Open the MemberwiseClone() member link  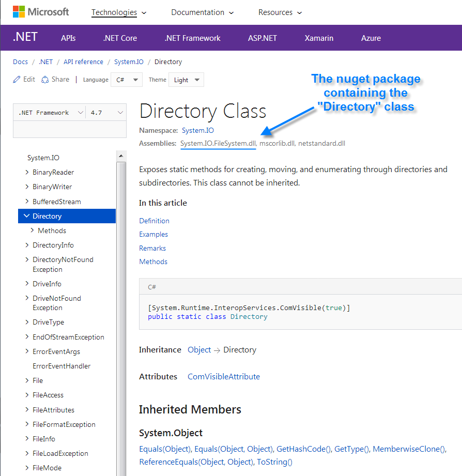click(409, 449)
